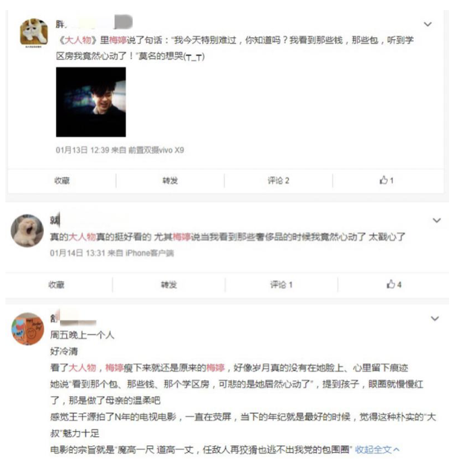Open 评论 1 on the second post

[281, 285]
